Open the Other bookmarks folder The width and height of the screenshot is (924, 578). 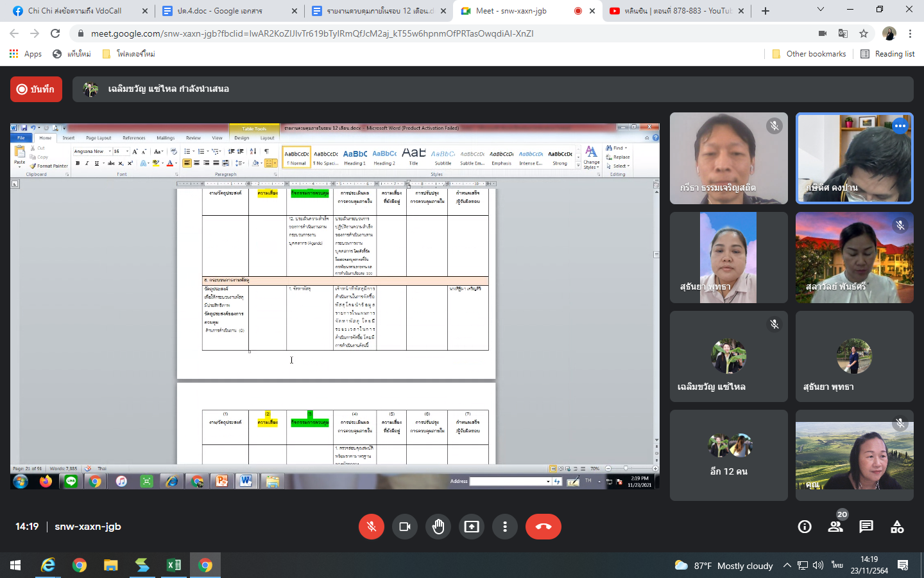click(809, 54)
